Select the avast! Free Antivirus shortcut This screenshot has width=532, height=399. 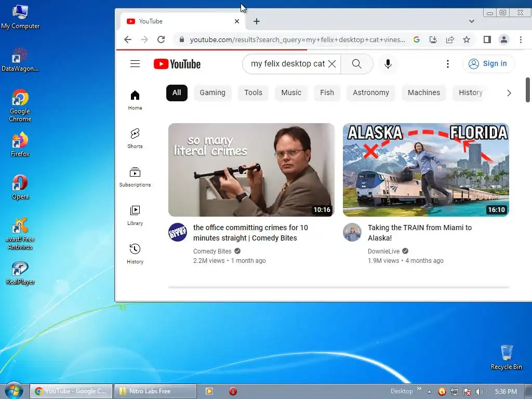click(20, 234)
